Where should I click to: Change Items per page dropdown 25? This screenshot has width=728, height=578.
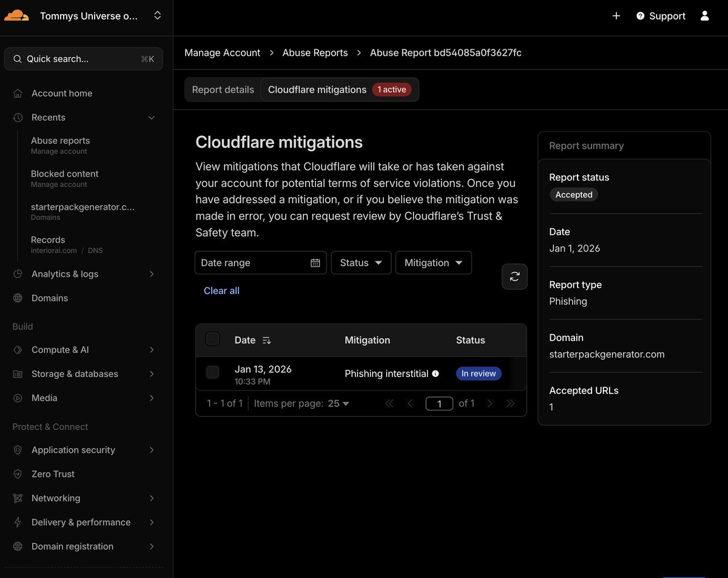click(x=339, y=404)
